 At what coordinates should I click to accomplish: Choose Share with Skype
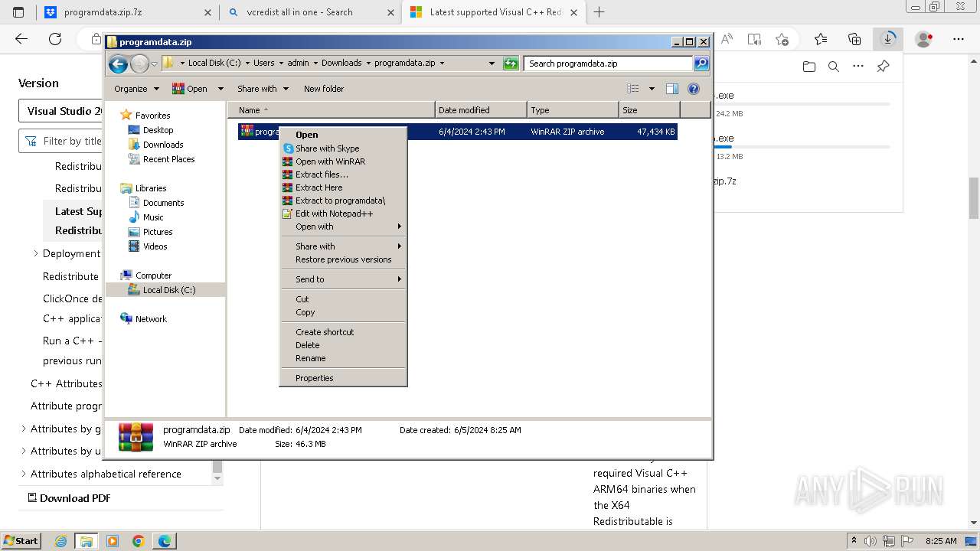343,148
